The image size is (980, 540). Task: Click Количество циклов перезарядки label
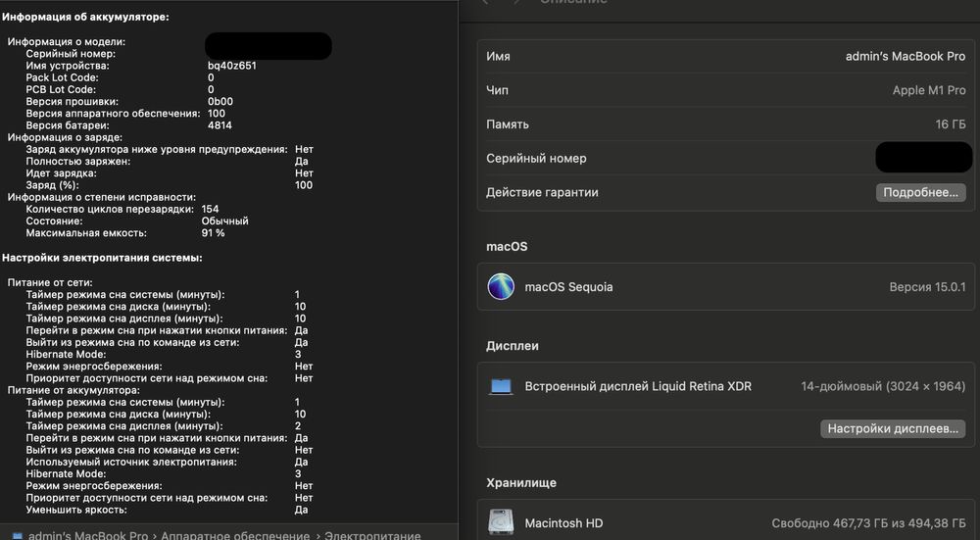click(x=110, y=209)
